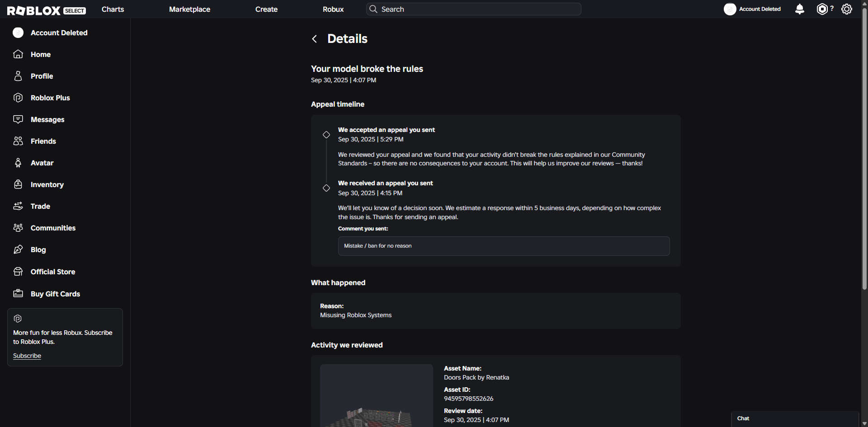Image resolution: width=868 pixels, height=427 pixels.
Task: Open the Messages sidebar link
Action: [47, 119]
